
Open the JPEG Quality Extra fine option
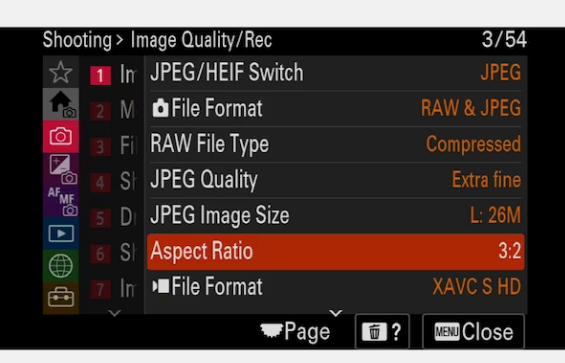click(x=335, y=180)
